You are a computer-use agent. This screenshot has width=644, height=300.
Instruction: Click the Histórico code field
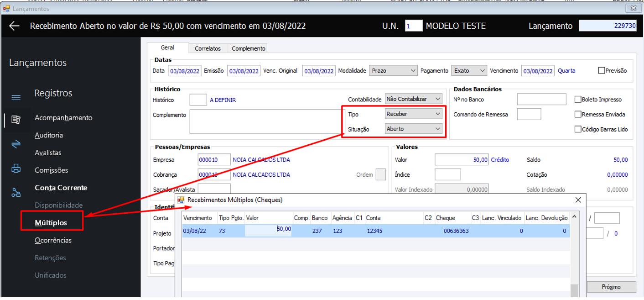pos(198,100)
